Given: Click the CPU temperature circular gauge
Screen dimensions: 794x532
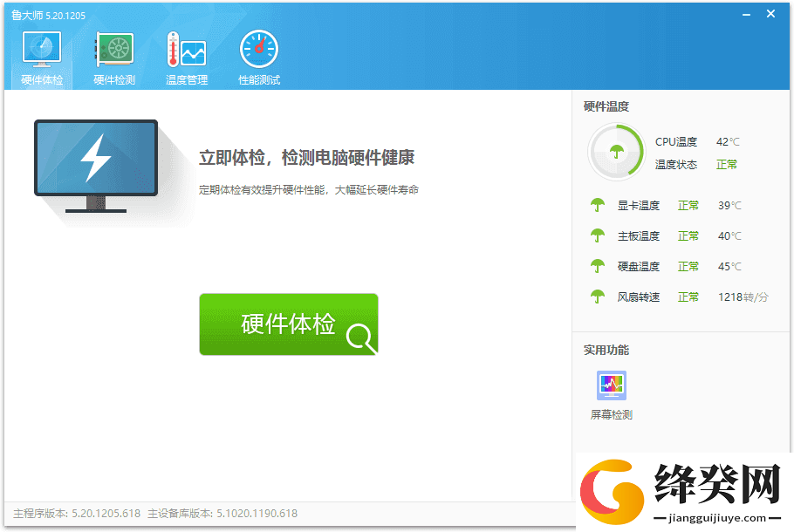Looking at the screenshot, I should click(x=616, y=152).
